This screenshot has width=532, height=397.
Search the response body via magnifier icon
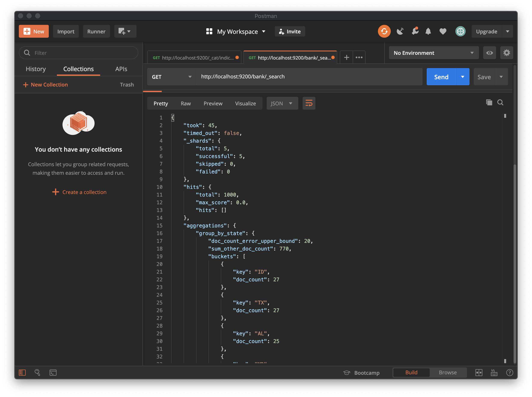point(500,103)
